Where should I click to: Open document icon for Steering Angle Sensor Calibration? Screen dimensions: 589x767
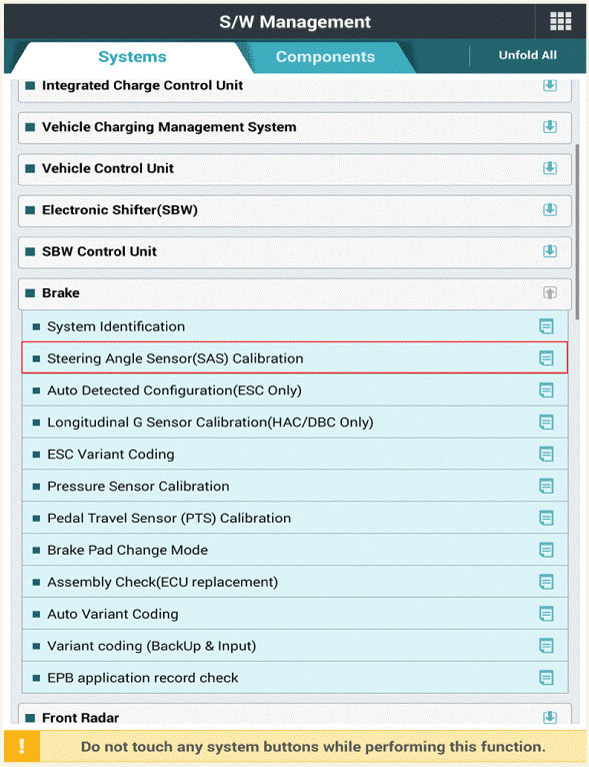point(546,358)
